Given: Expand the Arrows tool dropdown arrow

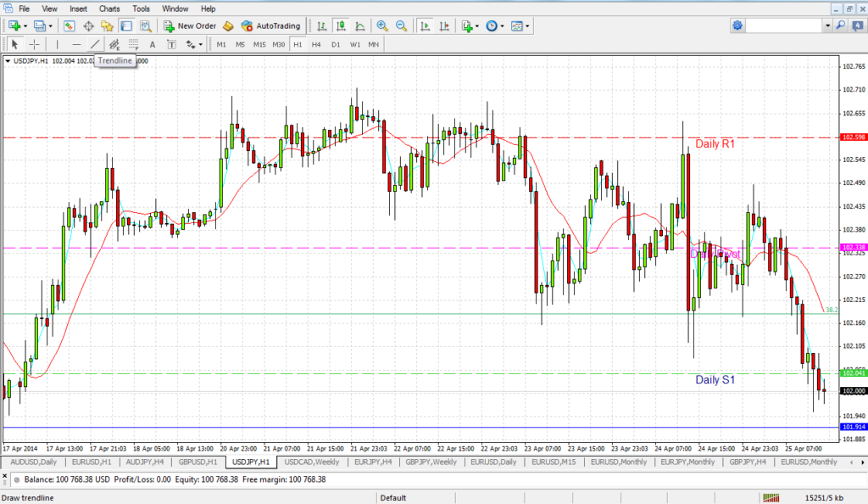Looking at the screenshot, I should [200, 44].
